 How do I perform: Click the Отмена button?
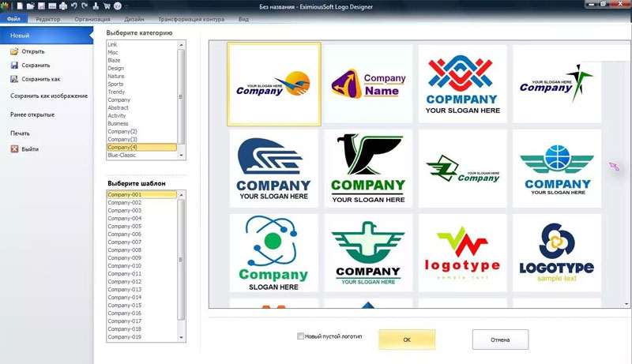500,340
